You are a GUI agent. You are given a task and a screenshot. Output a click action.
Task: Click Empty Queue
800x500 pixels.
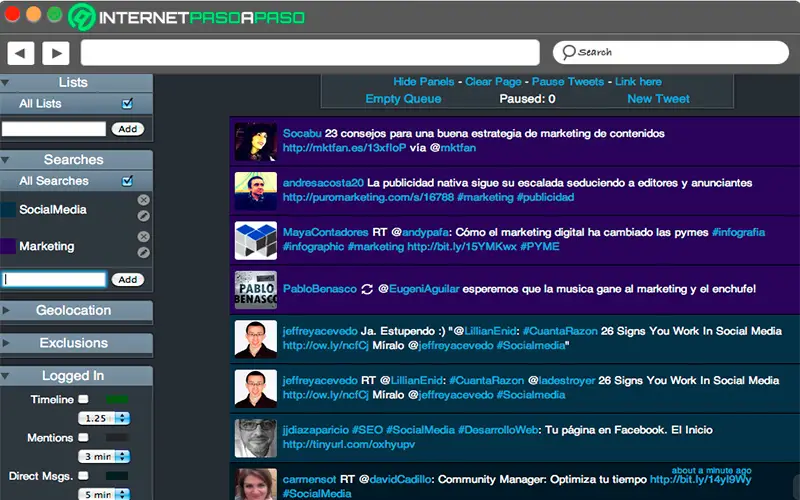click(x=403, y=99)
